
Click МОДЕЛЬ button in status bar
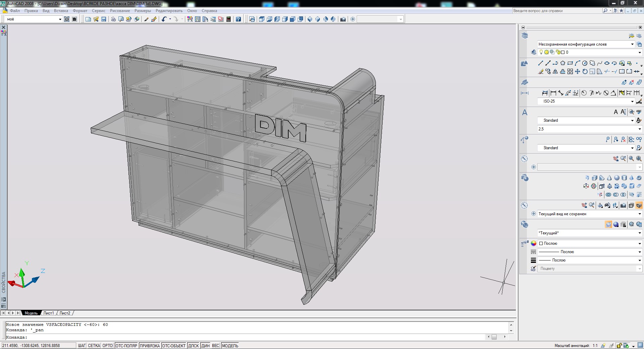coord(230,346)
